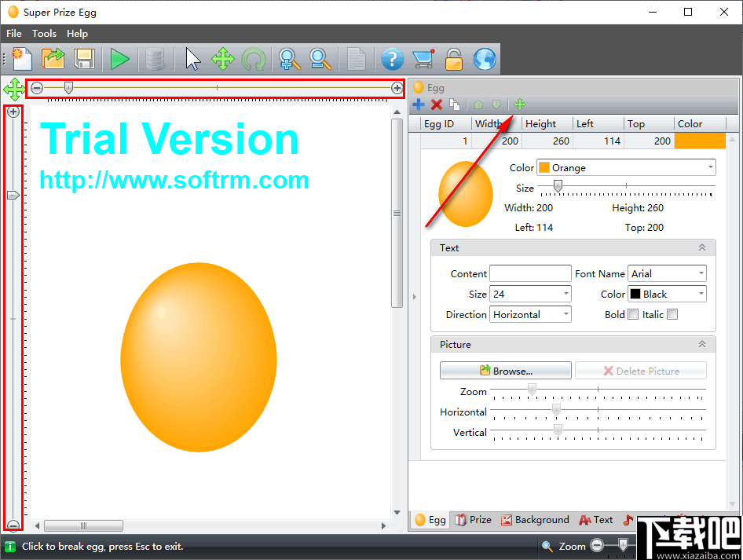Click green move arrows left of horizontal slider
The height and width of the screenshot is (560, 743).
tap(14, 89)
